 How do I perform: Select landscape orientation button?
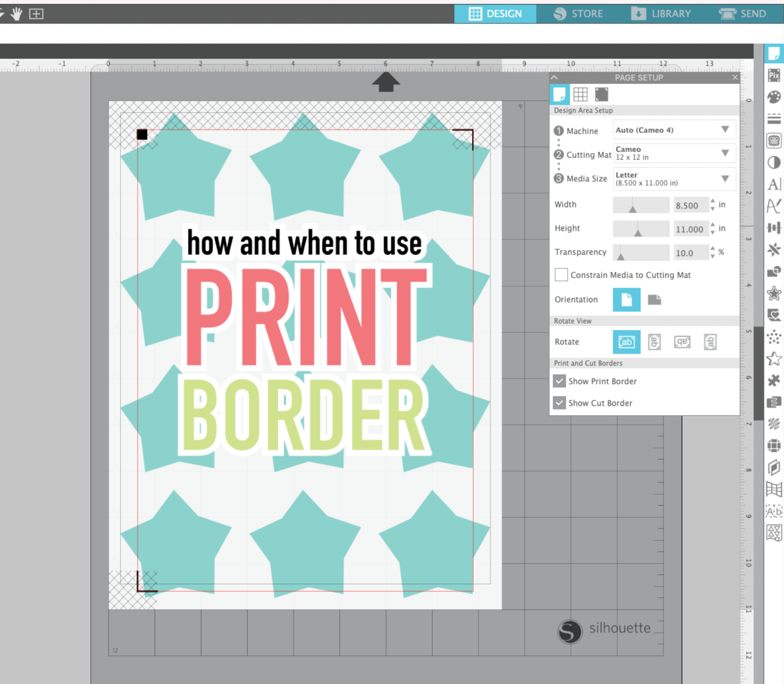654,300
